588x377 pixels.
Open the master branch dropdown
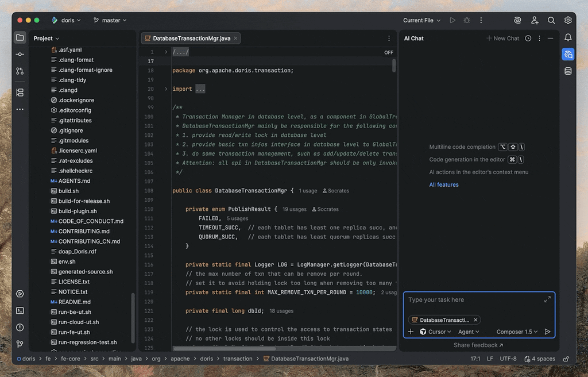110,20
